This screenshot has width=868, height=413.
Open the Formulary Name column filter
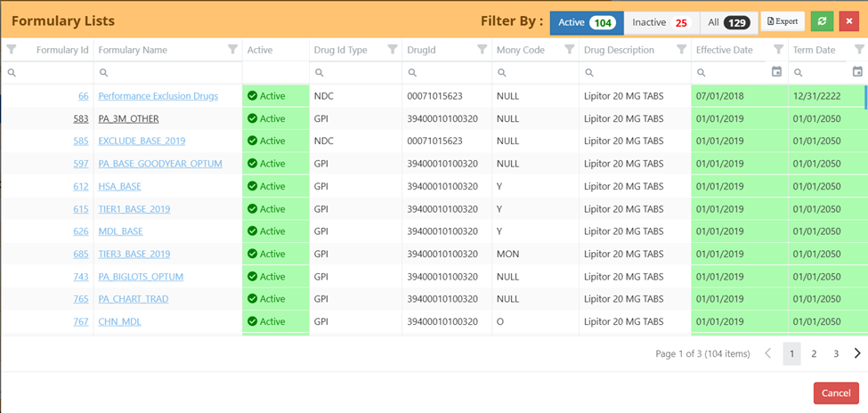coord(232,50)
